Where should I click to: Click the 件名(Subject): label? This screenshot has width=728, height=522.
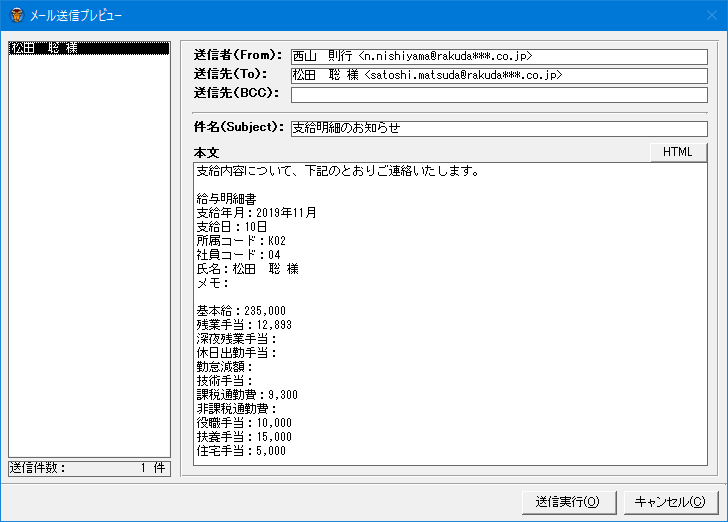click(x=239, y=127)
